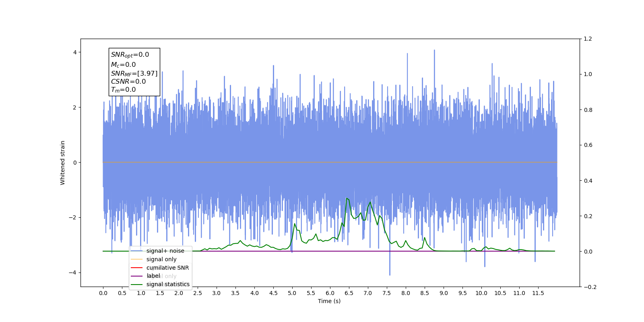The image size is (644, 322).
Task: Click the right axis tick label 0.0
Action: point(588,252)
